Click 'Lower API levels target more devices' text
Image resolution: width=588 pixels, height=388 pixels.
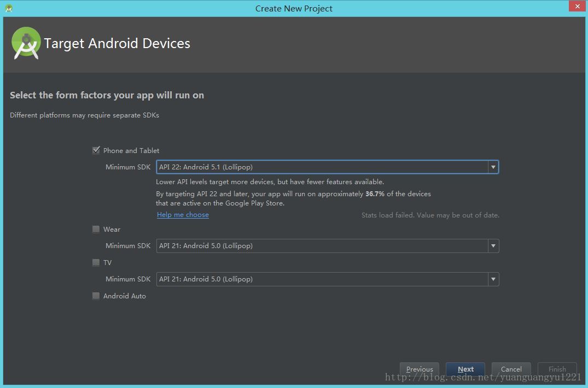270,181
